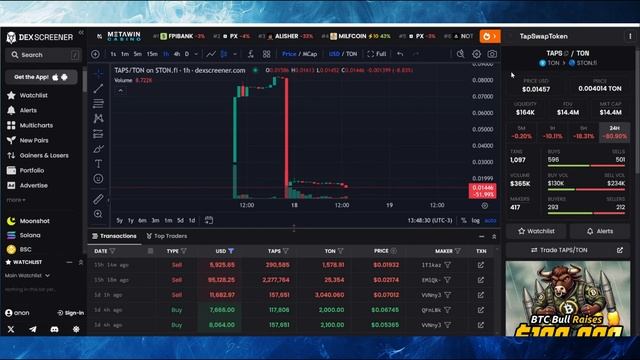Open the Discord link in the sidebar
Screen dimensions: 640x360
54,329
